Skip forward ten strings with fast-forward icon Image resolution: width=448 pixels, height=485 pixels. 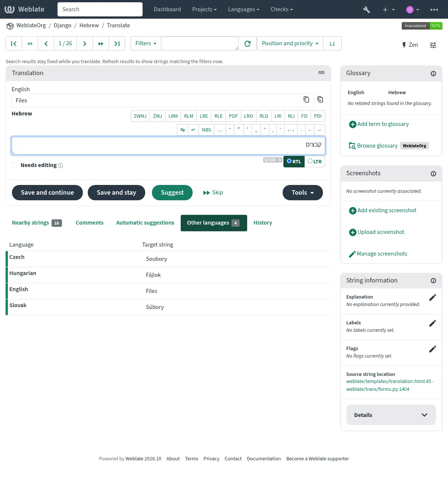[101, 44]
